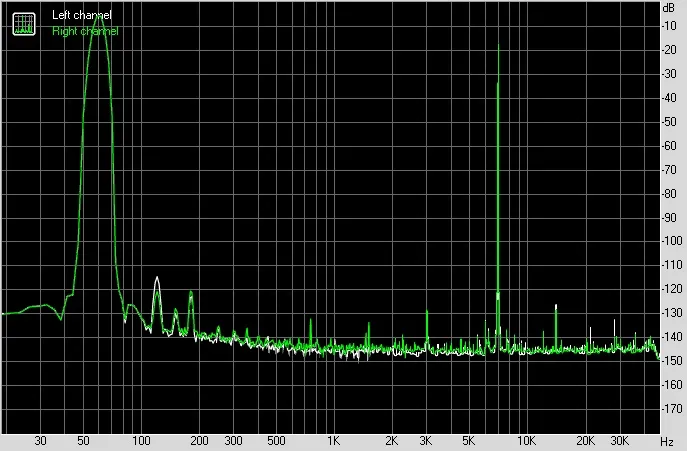Click the "20K" frequency label
Screen dimensions: 687x451
pyautogui.click(x=585, y=441)
